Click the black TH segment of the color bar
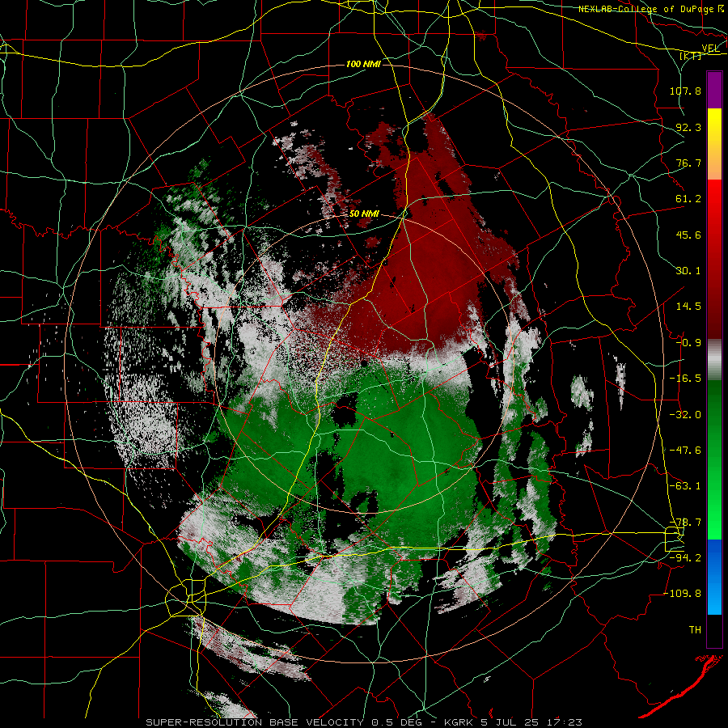 pyautogui.click(x=714, y=630)
